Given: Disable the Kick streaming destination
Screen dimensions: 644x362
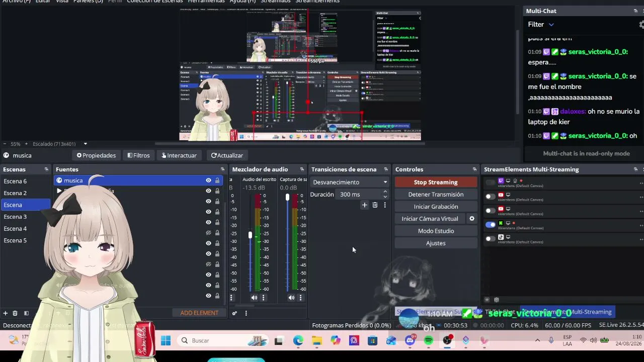Looking at the screenshot, I should pyautogui.click(x=491, y=225).
